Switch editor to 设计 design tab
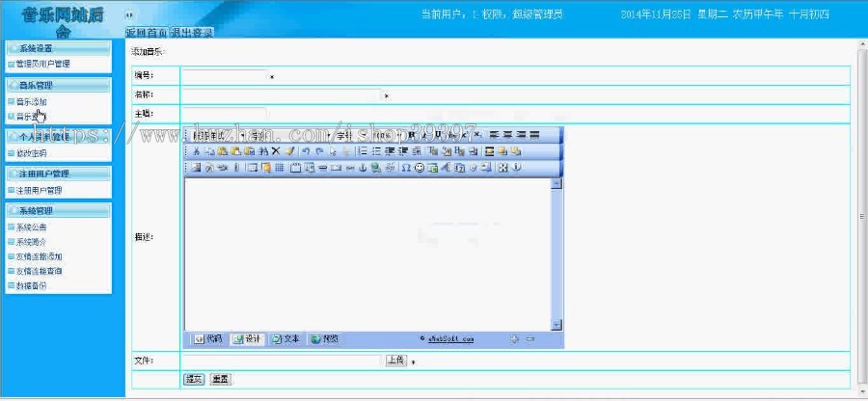The width and height of the screenshot is (868, 401). pyautogui.click(x=248, y=338)
